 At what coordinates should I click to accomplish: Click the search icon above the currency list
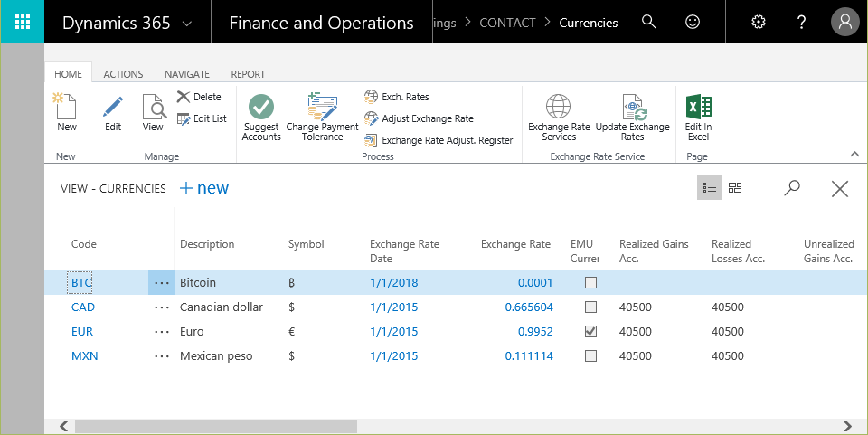tap(792, 187)
